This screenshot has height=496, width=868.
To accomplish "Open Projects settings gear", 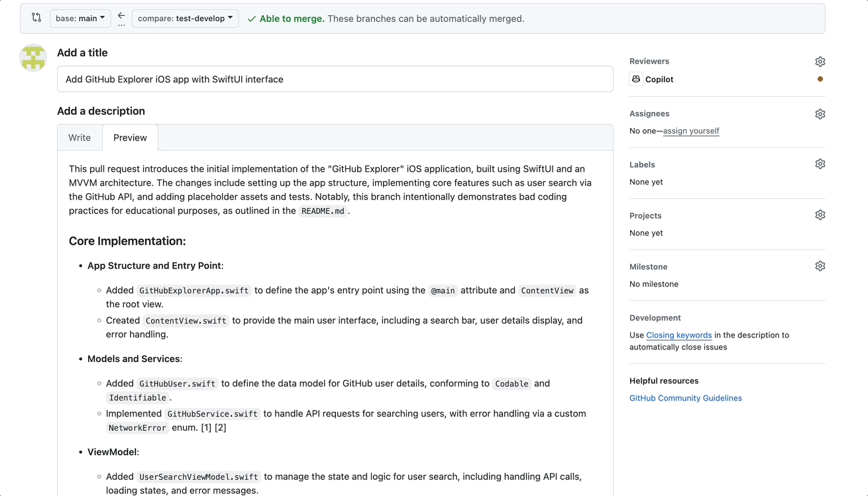I will [820, 215].
